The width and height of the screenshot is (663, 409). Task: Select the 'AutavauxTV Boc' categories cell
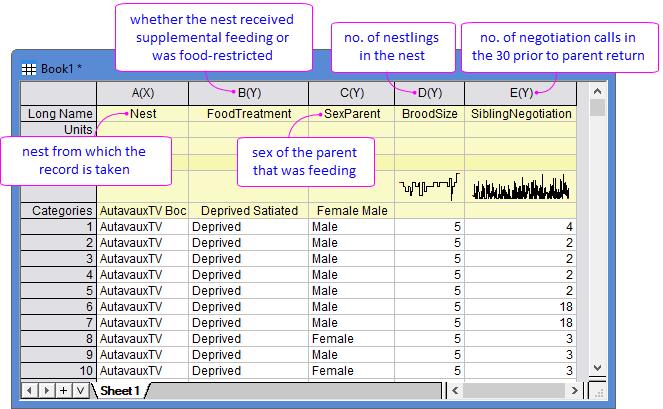pyautogui.click(x=142, y=211)
